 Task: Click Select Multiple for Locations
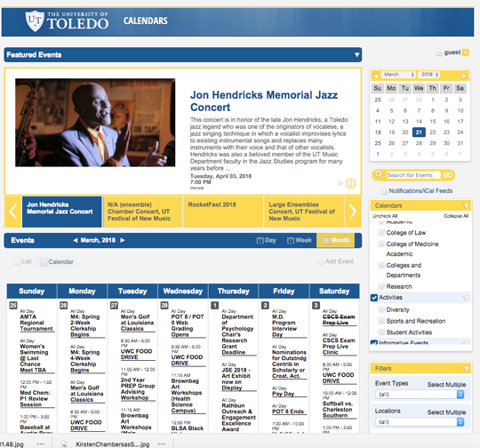pyautogui.click(x=446, y=412)
